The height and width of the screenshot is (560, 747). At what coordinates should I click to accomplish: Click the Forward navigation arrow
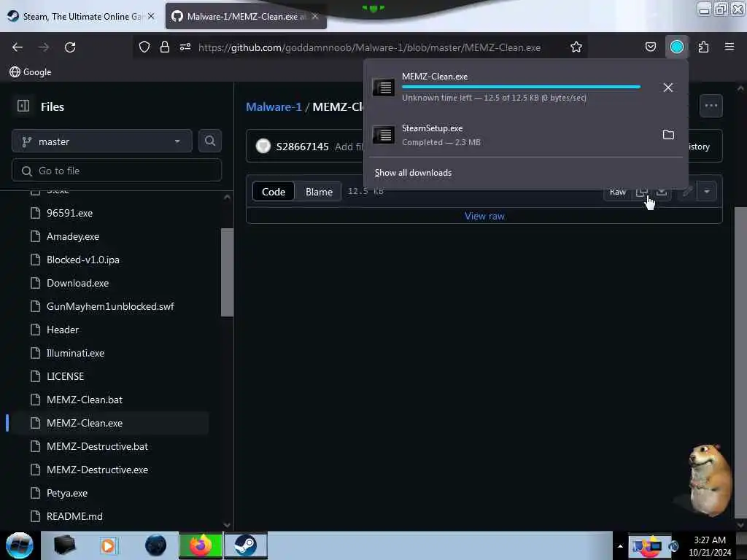pyautogui.click(x=44, y=47)
